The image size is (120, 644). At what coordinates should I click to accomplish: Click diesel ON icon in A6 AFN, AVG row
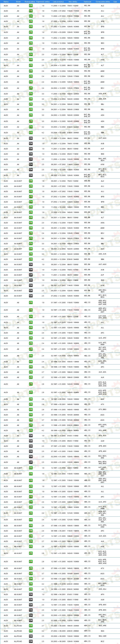(x=31, y=436)
